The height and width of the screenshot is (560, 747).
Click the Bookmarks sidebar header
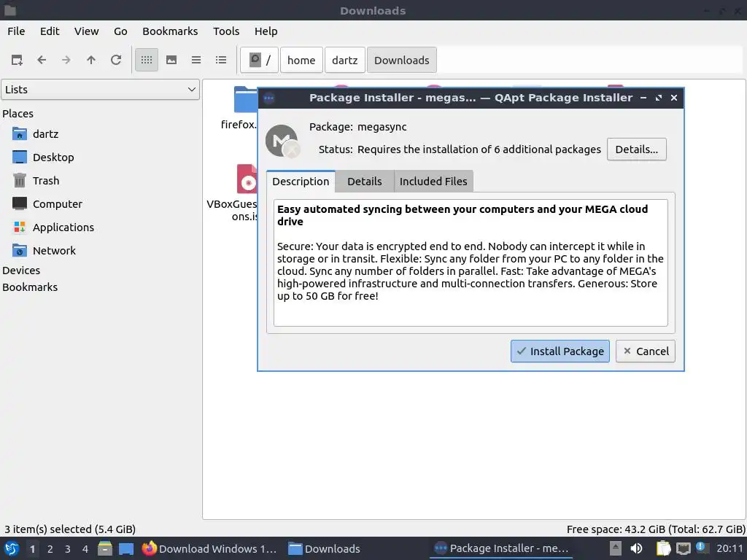(30, 287)
